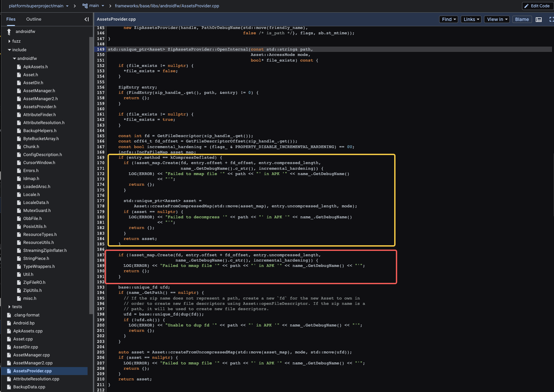Click the file icon beside AttributeFinder.h
The height and width of the screenshot is (392, 554).
click(x=19, y=115)
